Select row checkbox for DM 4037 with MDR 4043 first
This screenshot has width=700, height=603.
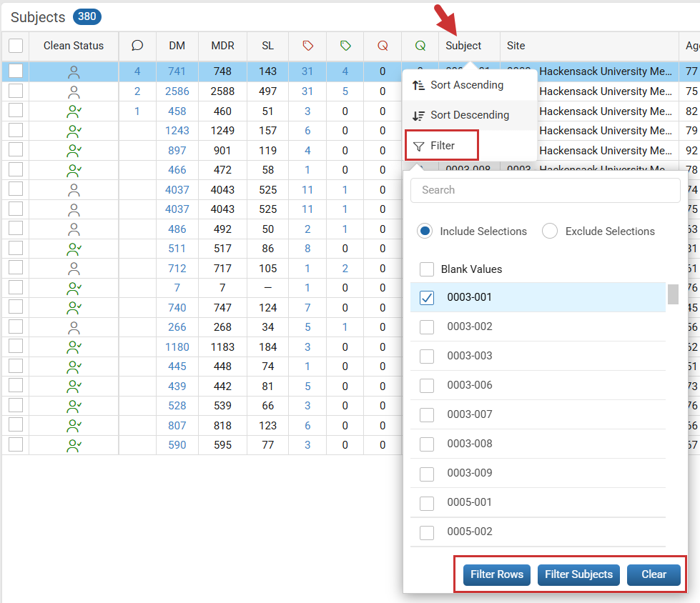pyautogui.click(x=16, y=189)
